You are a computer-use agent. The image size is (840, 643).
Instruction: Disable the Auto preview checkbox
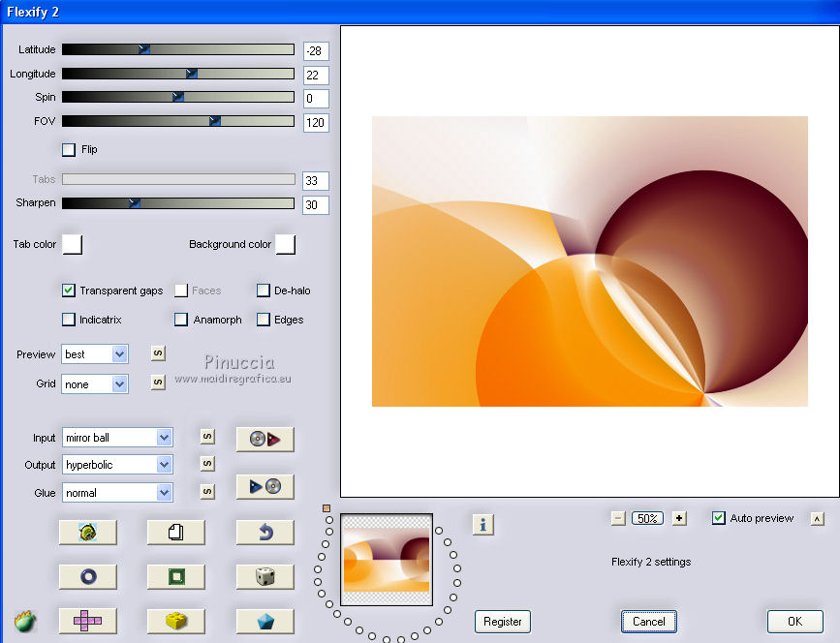pyautogui.click(x=718, y=518)
